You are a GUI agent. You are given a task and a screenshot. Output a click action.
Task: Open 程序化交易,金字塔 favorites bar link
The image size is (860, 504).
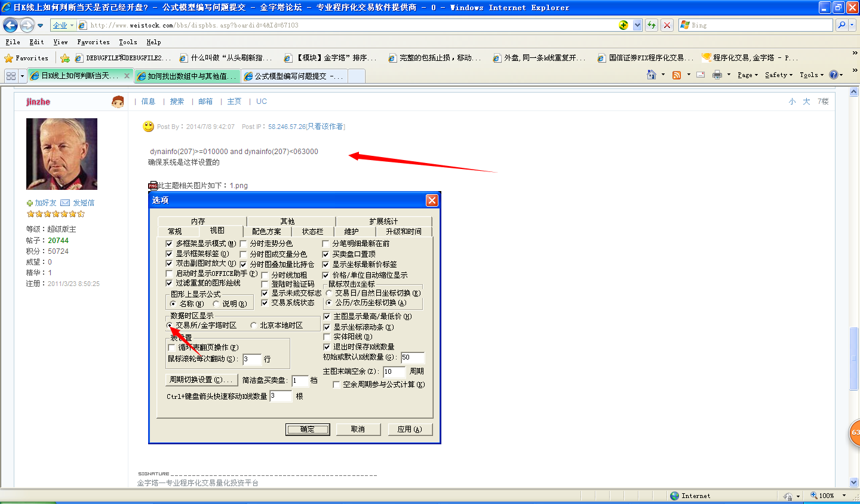coord(749,58)
